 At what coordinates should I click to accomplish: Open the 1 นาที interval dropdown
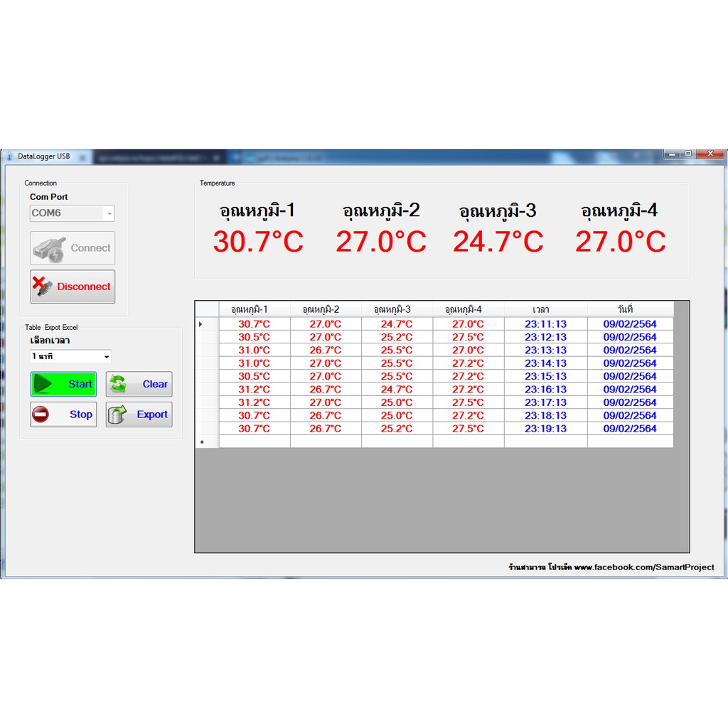click(x=107, y=357)
